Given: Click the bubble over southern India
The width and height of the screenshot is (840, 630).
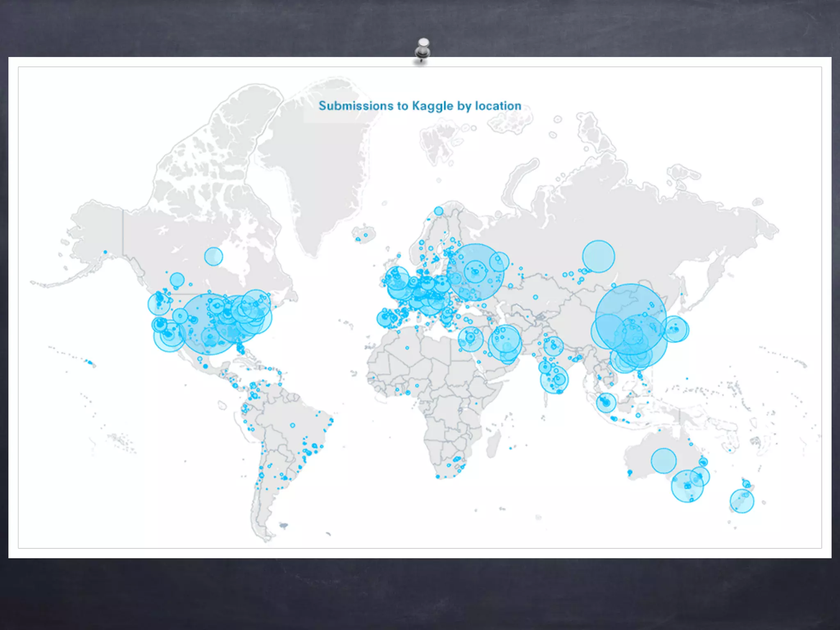Looking at the screenshot, I should [554, 380].
